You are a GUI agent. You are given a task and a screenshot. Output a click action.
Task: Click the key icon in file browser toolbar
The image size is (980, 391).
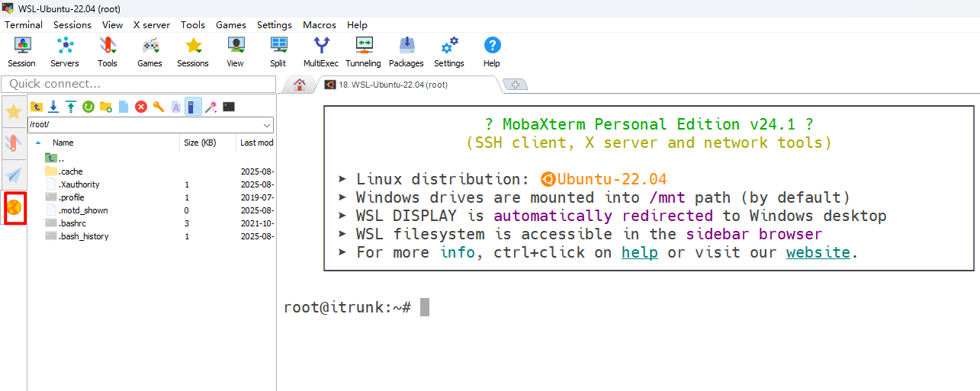click(x=159, y=107)
